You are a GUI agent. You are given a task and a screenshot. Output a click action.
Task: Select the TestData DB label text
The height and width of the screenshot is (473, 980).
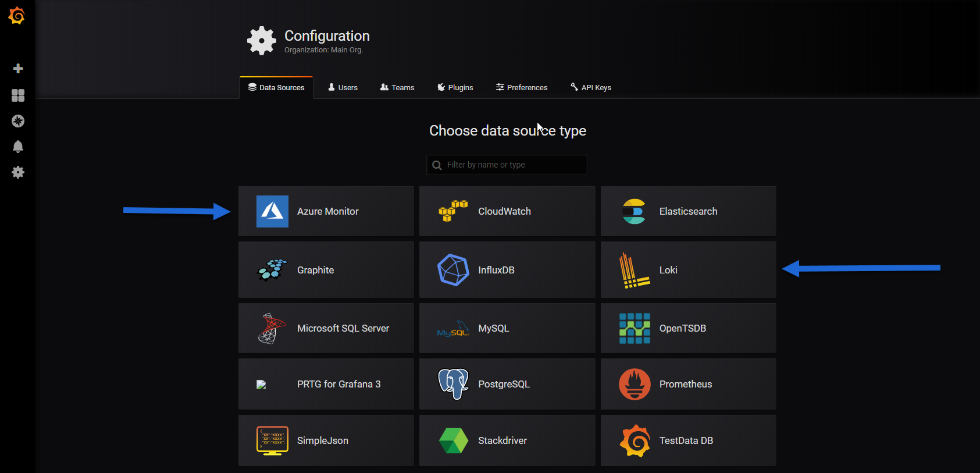[x=686, y=440]
